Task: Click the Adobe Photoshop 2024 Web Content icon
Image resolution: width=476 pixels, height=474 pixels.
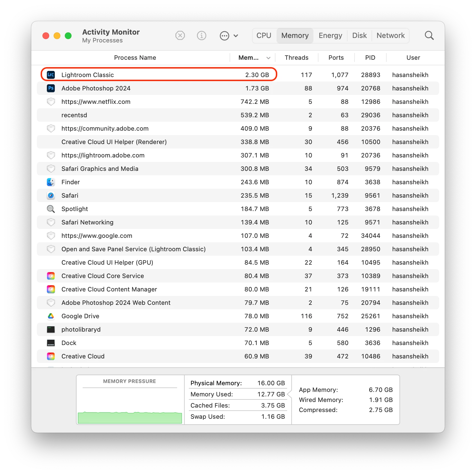Action: tap(51, 303)
